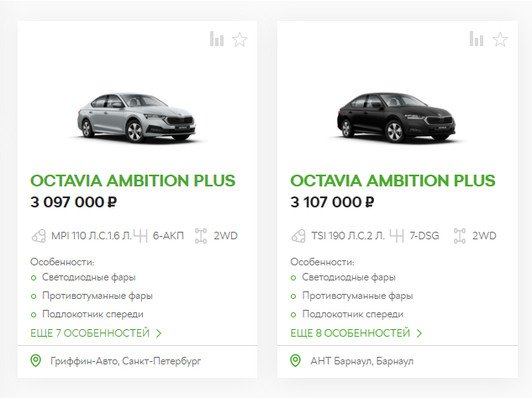Click the engine icon next to TSI 190 Л.С.
Image resolution: width=532 pixels, height=398 pixels.
tap(298, 236)
